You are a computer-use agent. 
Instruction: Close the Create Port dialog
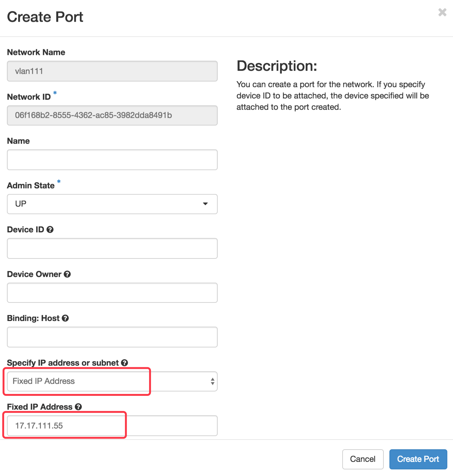coord(442,13)
